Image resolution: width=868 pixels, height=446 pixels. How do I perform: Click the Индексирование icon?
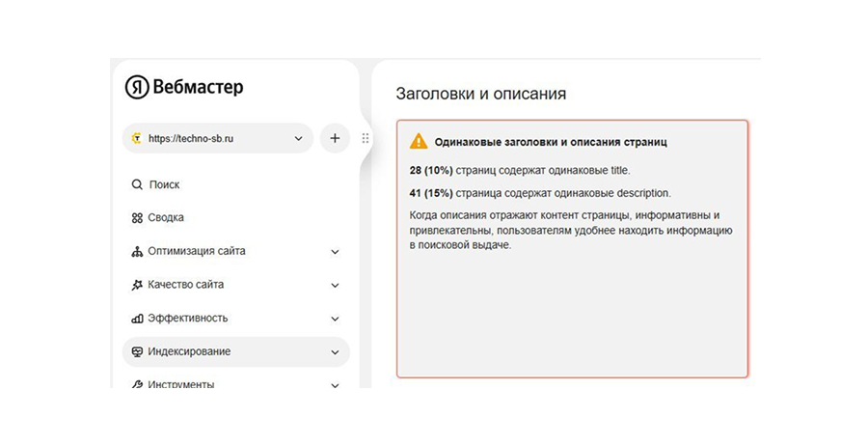click(137, 352)
